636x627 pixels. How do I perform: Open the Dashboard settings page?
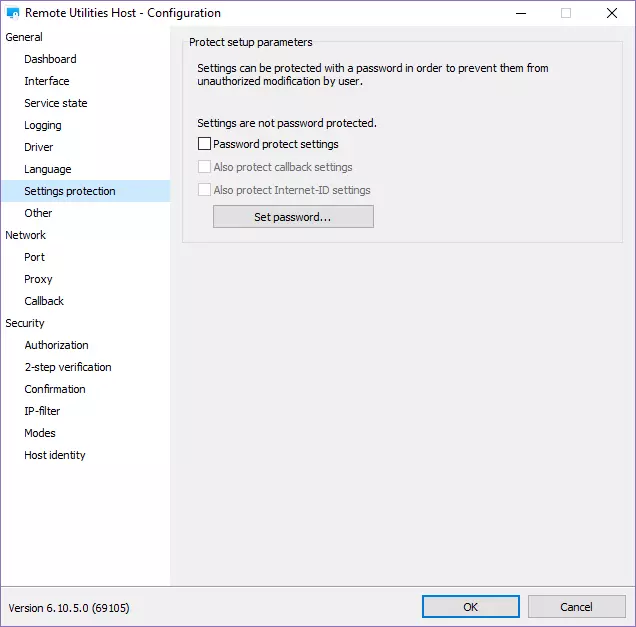point(50,59)
